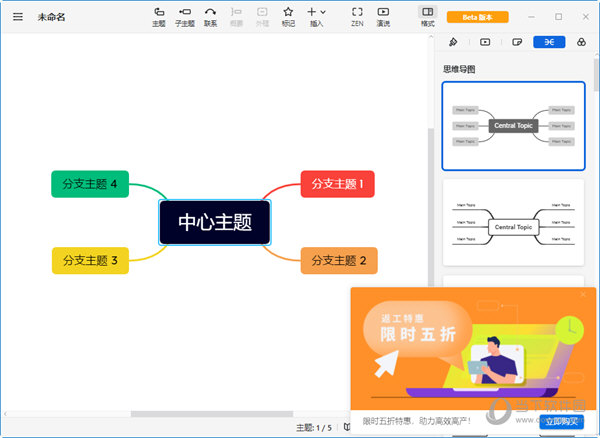Image resolution: width=600 pixels, height=438 pixels.
Task: Switch to the style brush tab
Action: point(453,42)
